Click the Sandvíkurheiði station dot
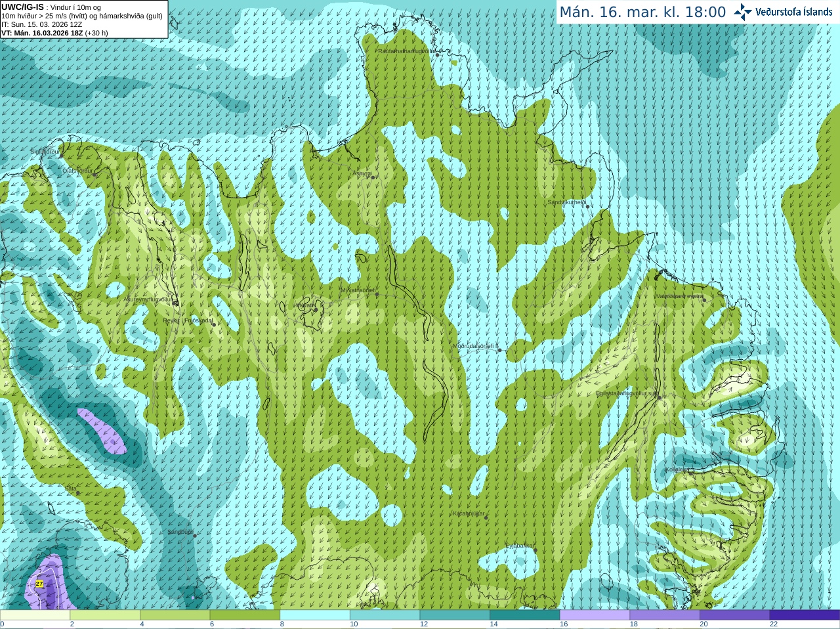This screenshot has width=840, height=629. click(588, 206)
